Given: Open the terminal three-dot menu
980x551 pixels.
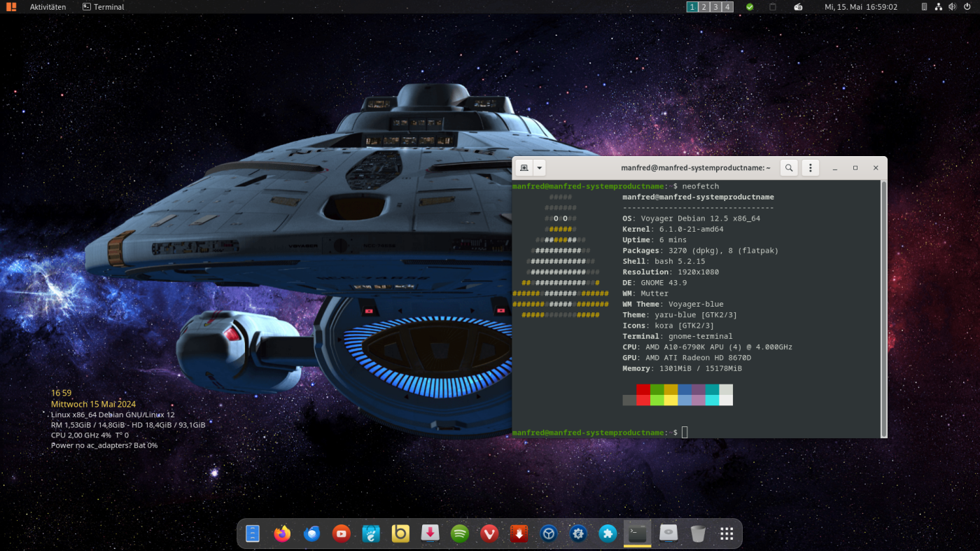Looking at the screenshot, I should 810,168.
